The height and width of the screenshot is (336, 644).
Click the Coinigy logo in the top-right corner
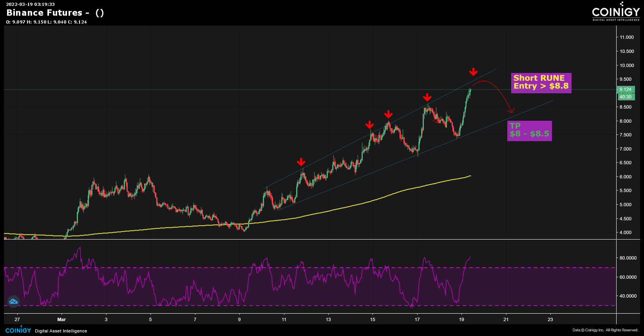coord(616,12)
